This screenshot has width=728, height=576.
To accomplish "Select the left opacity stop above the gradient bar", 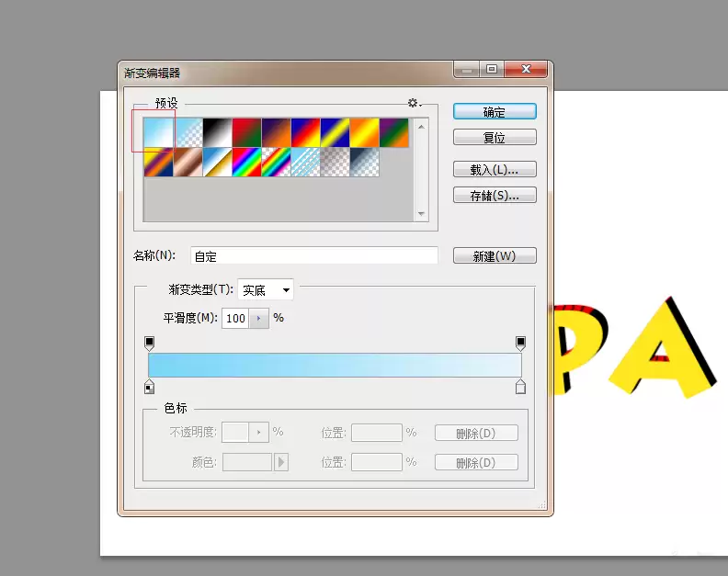I will tap(149, 344).
